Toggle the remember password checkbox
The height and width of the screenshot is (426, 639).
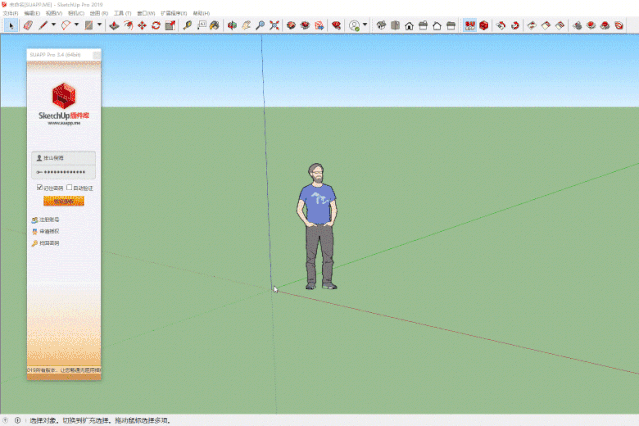tap(40, 187)
